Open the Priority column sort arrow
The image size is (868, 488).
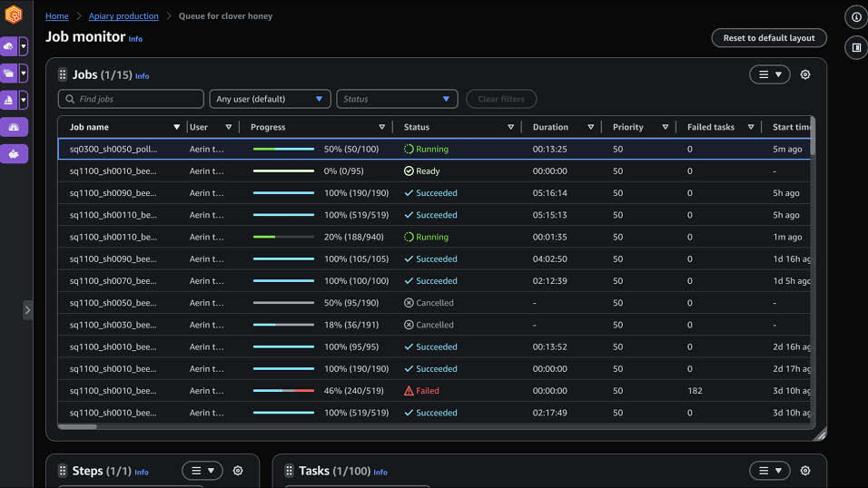pos(666,127)
